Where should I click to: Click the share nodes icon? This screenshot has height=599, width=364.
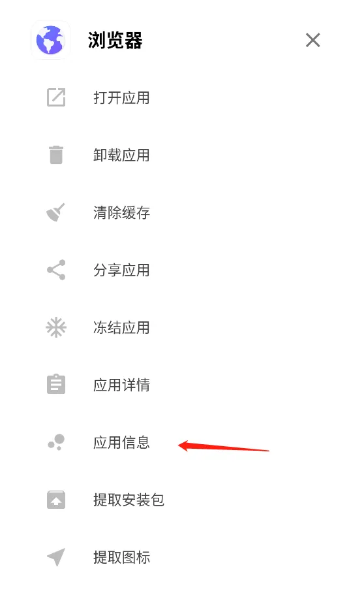pos(56,270)
